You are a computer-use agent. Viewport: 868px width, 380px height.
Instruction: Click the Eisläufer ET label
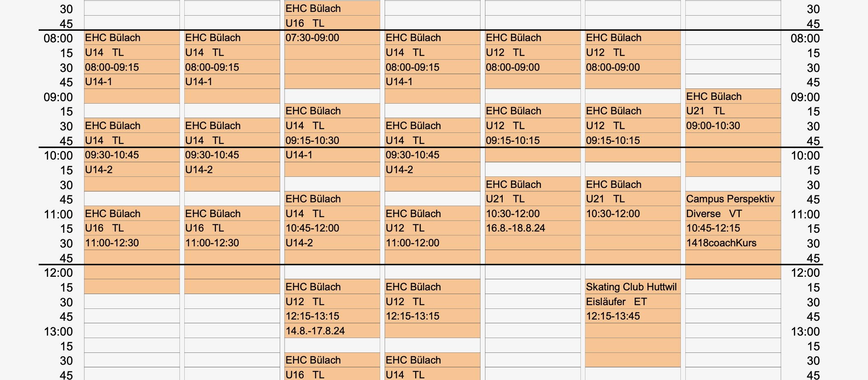[616, 302]
